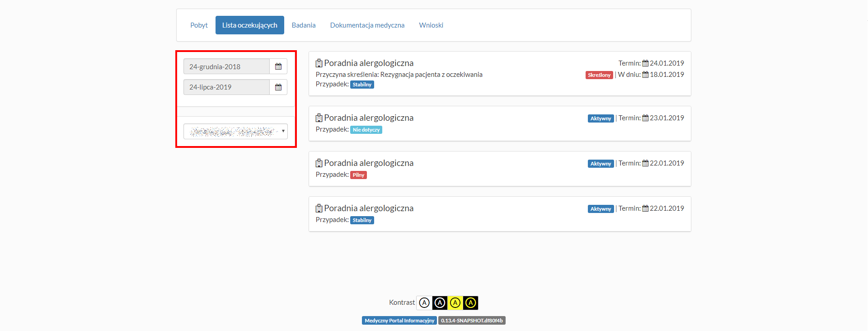This screenshot has height=331, width=868.
Task: Select the Lista oczekujących tab
Action: tap(250, 25)
